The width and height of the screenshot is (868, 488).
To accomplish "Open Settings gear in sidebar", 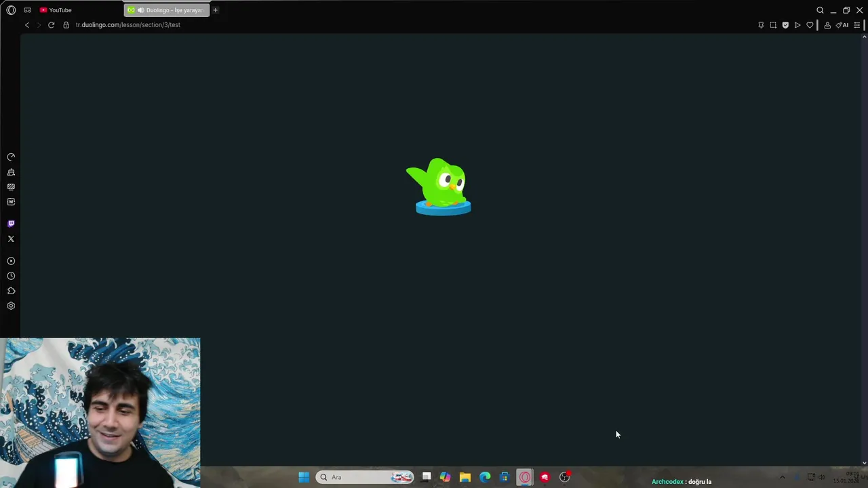I will 11,306.
